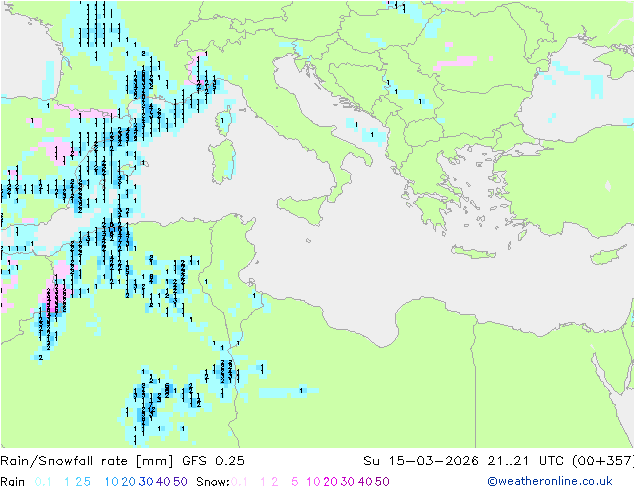Open the ©weatheronline.co.uk link

point(550,482)
